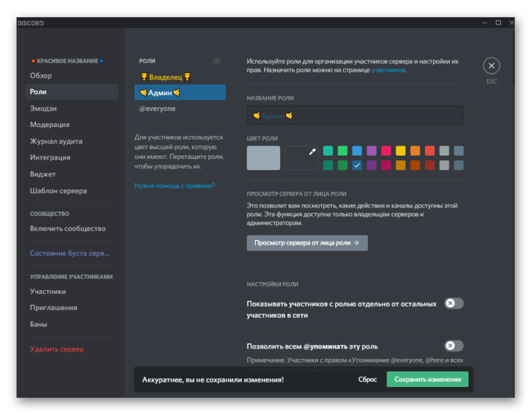Minimize the Discord window
The height and width of the screenshot is (415, 532).
click(x=485, y=23)
